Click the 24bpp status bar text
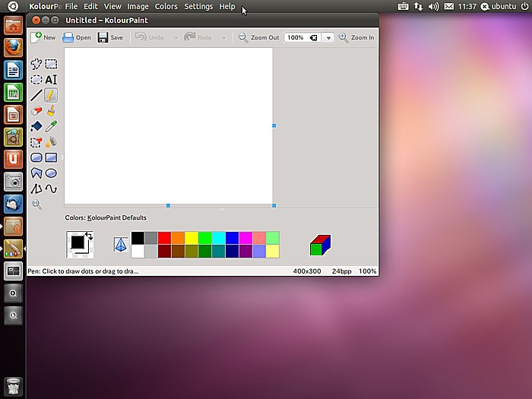Image resolution: width=532 pixels, height=399 pixels. tap(342, 271)
